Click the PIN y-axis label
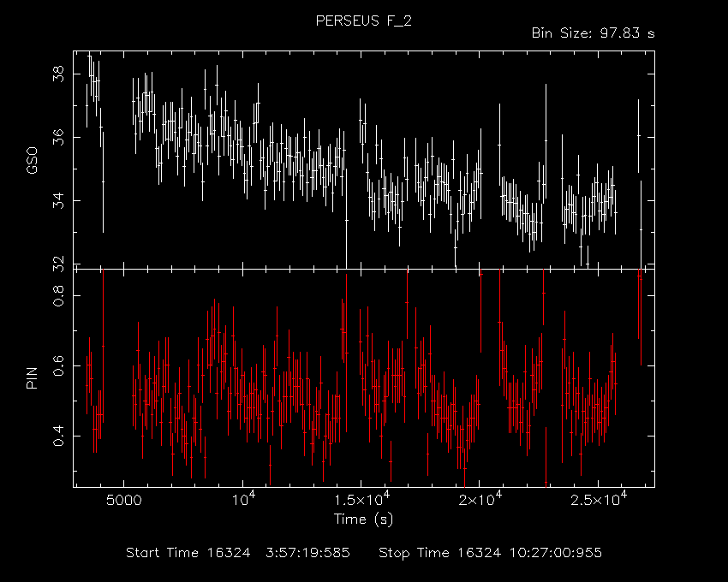Image resolution: width=728 pixels, height=582 pixels. (x=32, y=377)
